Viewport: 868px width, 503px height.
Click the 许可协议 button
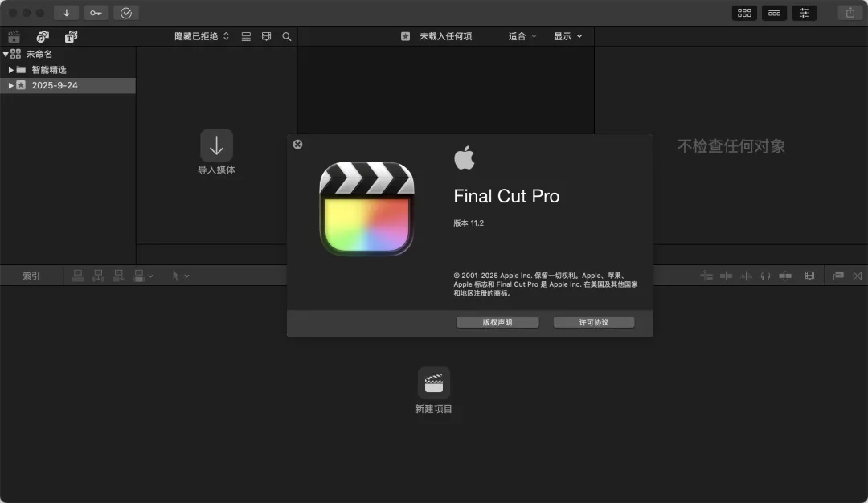(x=594, y=322)
